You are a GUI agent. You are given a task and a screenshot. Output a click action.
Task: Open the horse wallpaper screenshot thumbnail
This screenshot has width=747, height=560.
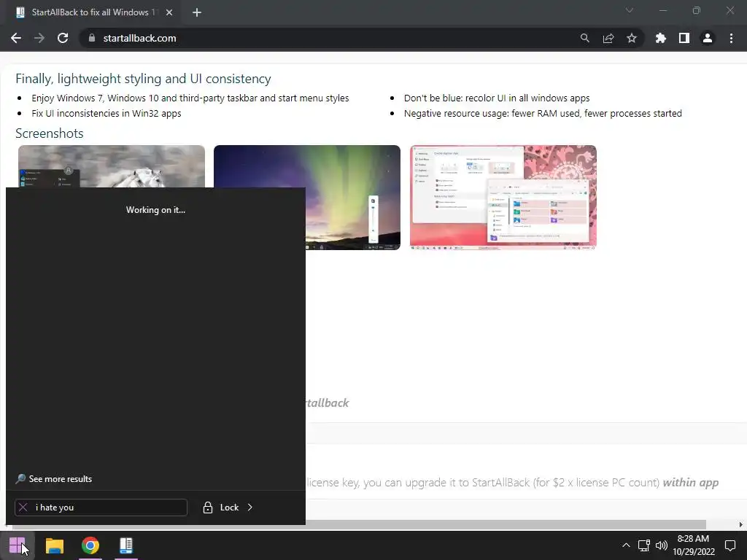pyautogui.click(x=112, y=166)
